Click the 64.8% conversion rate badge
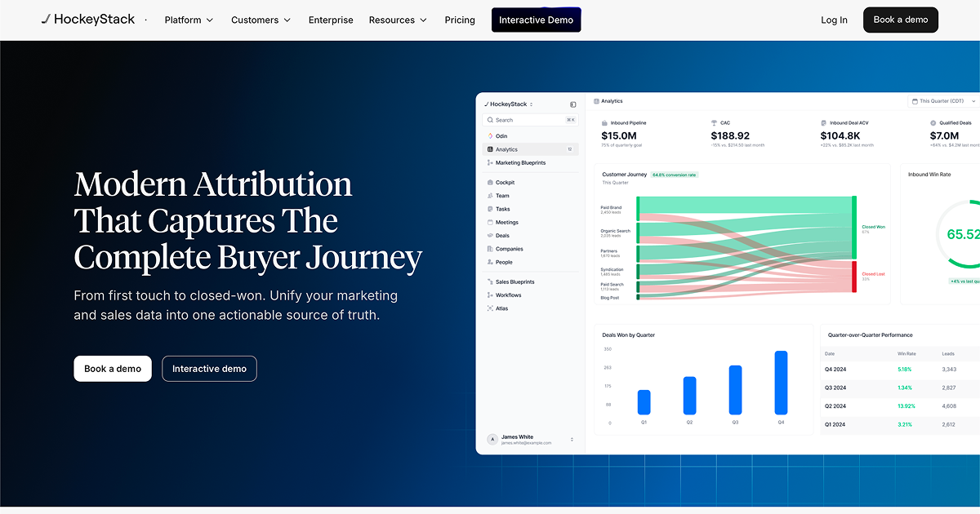 click(675, 175)
